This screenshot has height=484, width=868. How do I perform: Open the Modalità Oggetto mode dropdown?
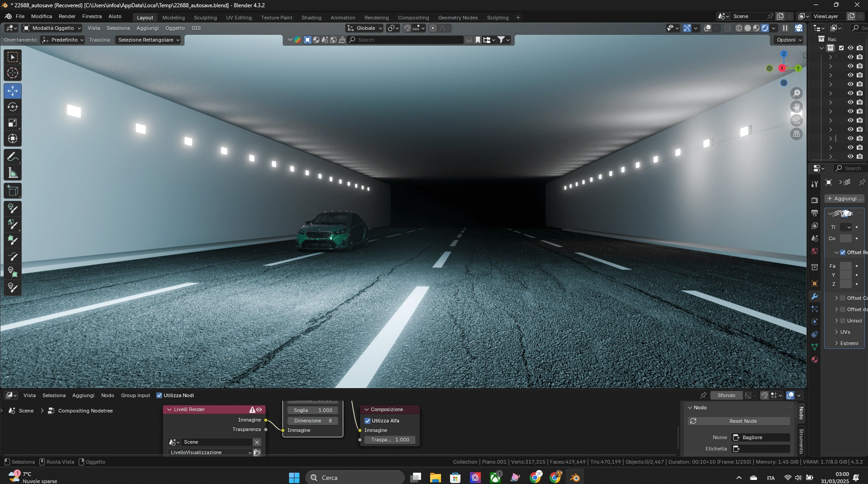52,28
